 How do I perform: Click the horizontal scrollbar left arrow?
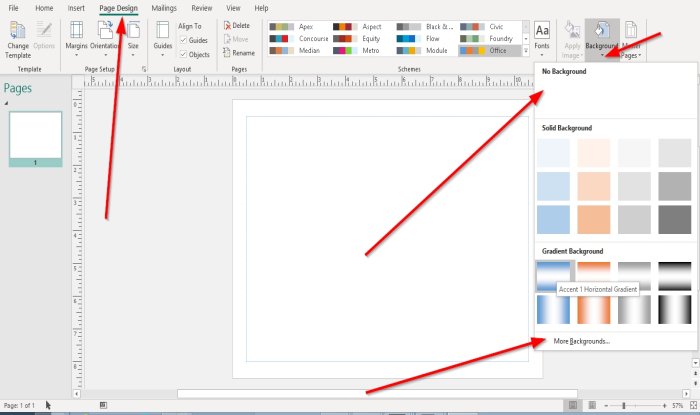point(76,394)
